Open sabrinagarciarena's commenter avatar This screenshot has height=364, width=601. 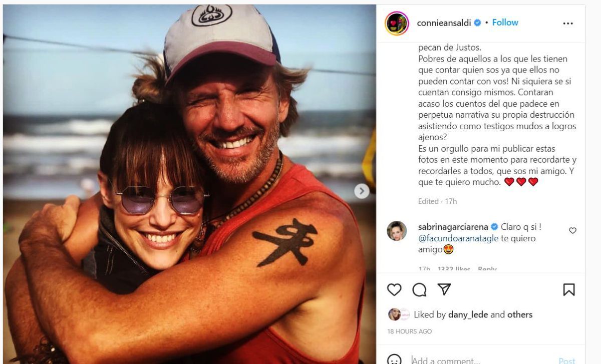click(397, 231)
